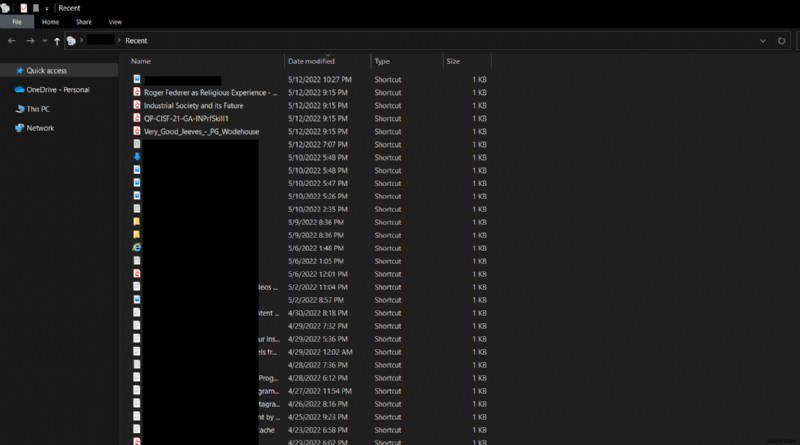Sort by the Size column header

tap(453, 61)
